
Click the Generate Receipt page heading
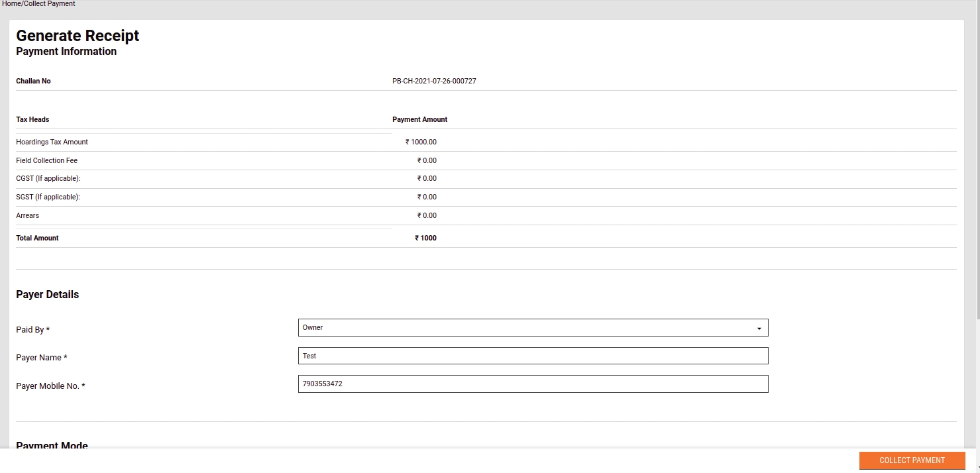point(78,36)
